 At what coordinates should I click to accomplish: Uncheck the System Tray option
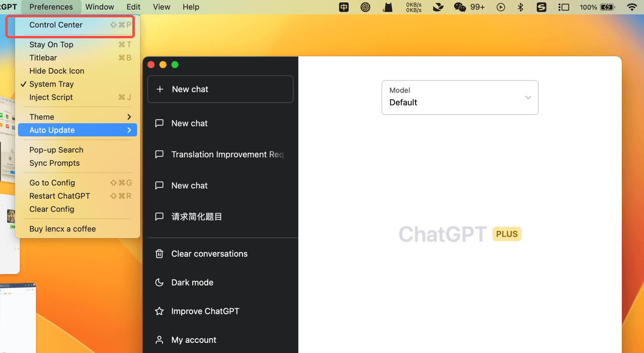click(77, 84)
